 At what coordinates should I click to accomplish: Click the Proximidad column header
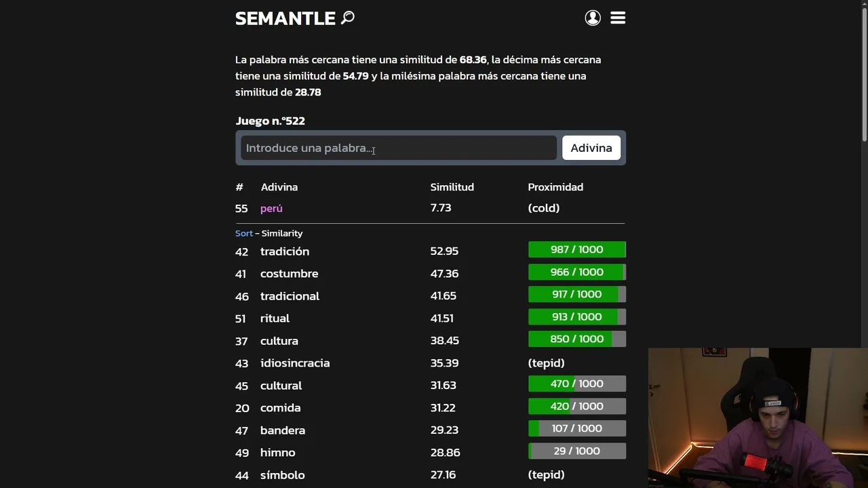coord(555,187)
